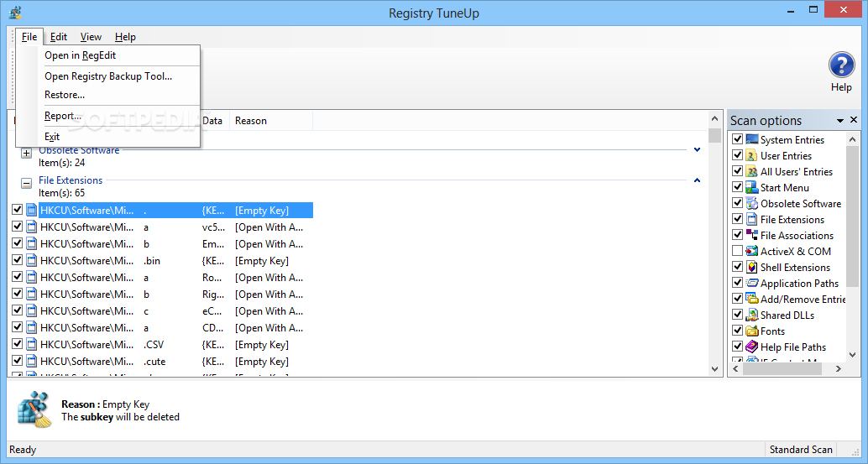Click results list scroll-down arrow
The height and width of the screenshot is (464, 868).
(x=714, y=369)
